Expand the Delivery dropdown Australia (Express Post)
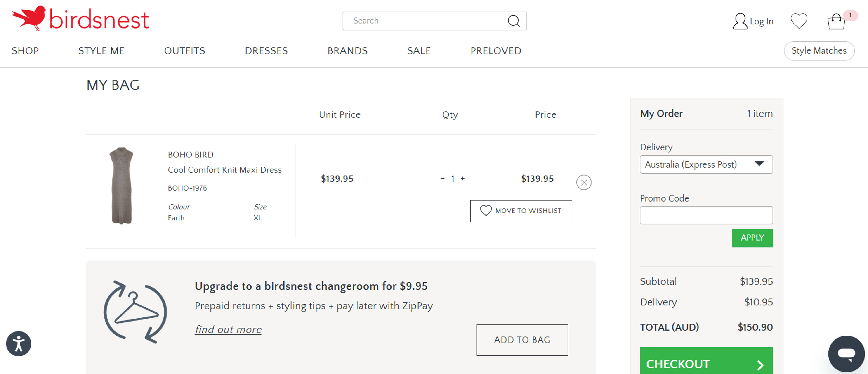The width and height of the screenshot is (868, 374). (706, 164)
